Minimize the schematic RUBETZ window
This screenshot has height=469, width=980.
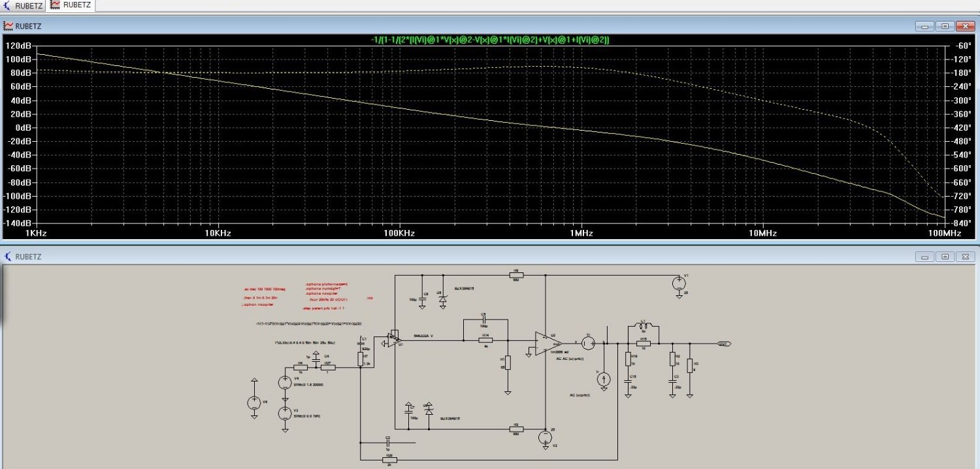point(924,257)
